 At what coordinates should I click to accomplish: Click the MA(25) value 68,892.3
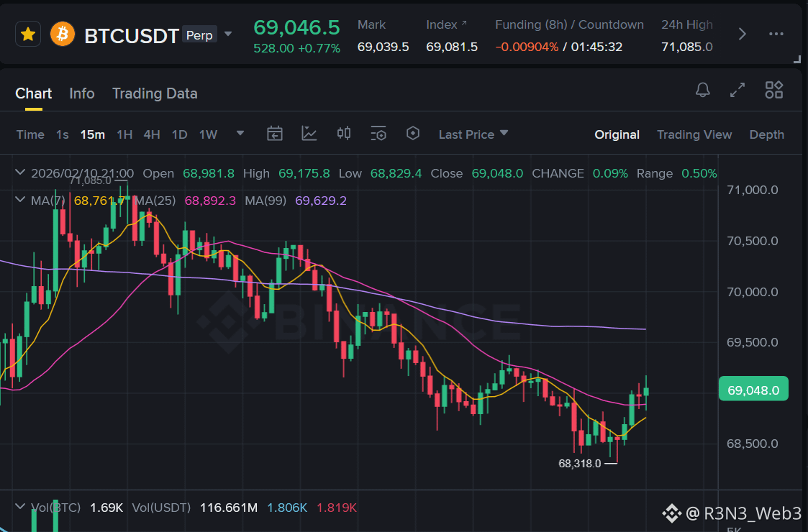210,201
